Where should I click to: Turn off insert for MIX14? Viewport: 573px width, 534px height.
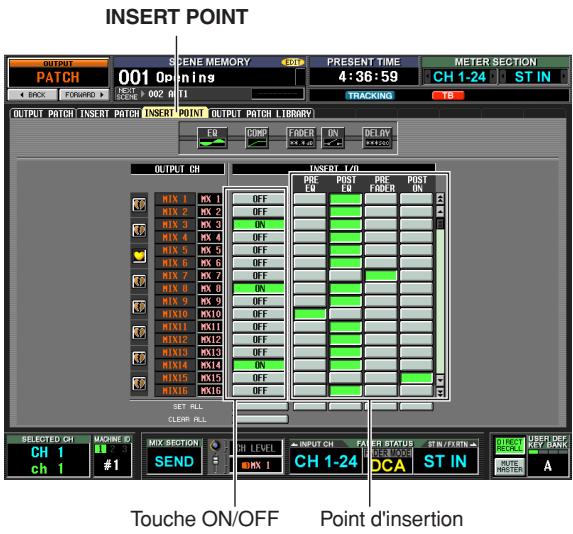coord(259,365)
